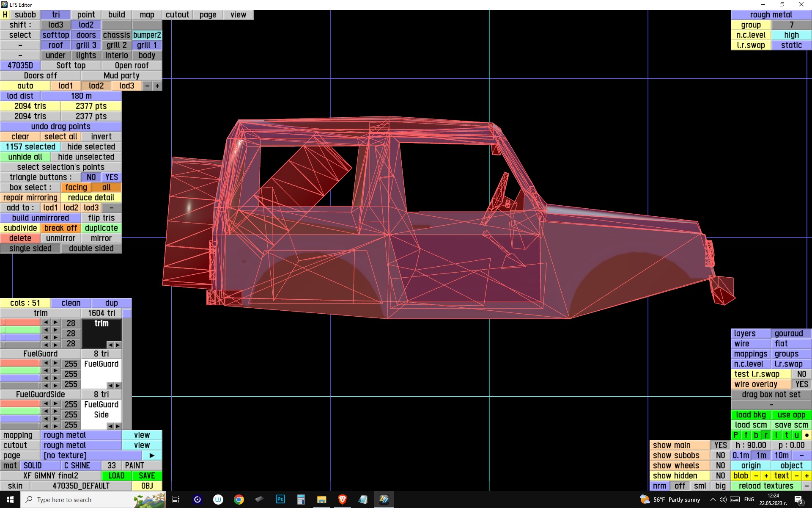Click the subdivide button
Viewport: 812px width, 508px height.
(20, 228)
